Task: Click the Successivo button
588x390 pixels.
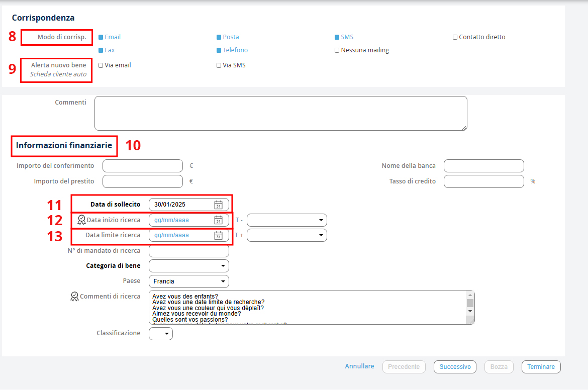Action: [455, 367]
